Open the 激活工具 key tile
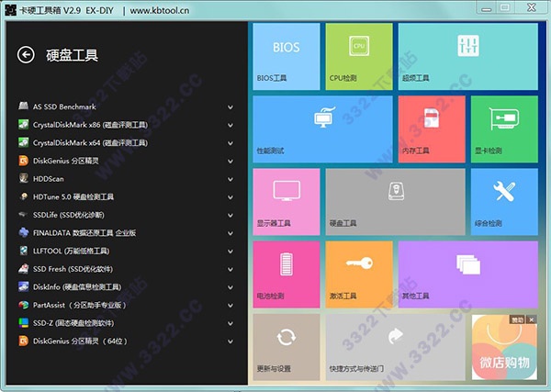 click(x=359, y=274)
